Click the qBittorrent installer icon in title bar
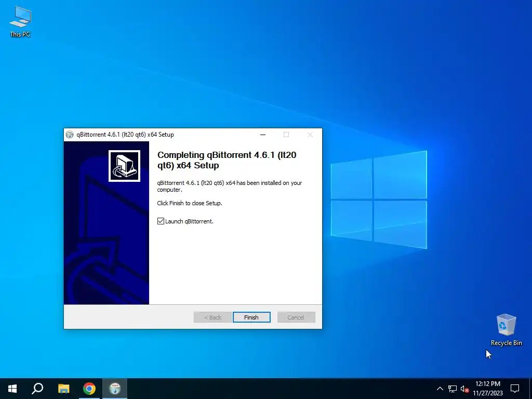The image size is (532, 399). tap(70, 135)
